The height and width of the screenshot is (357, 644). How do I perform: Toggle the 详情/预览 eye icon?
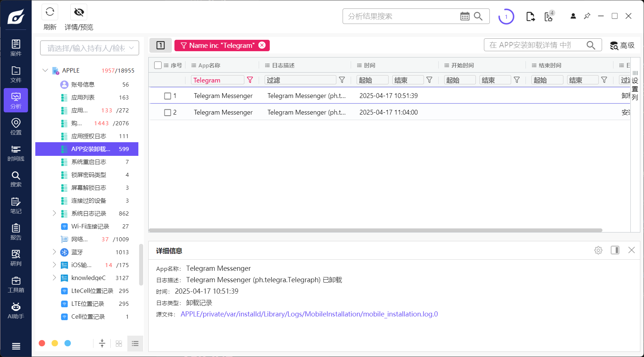[79, 12]
